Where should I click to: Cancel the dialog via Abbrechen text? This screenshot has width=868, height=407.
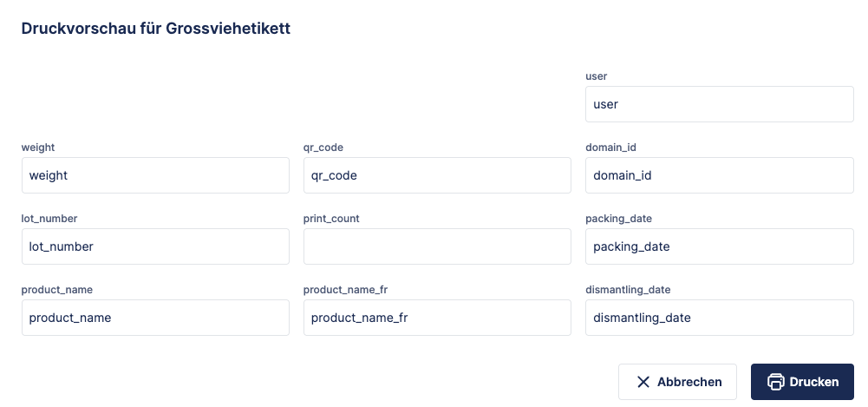coord(689,382)
